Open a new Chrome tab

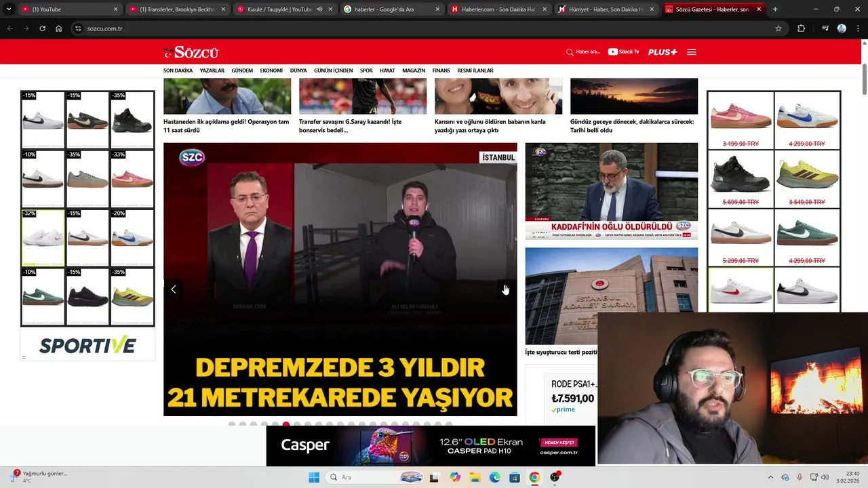(x=775, y=9)
